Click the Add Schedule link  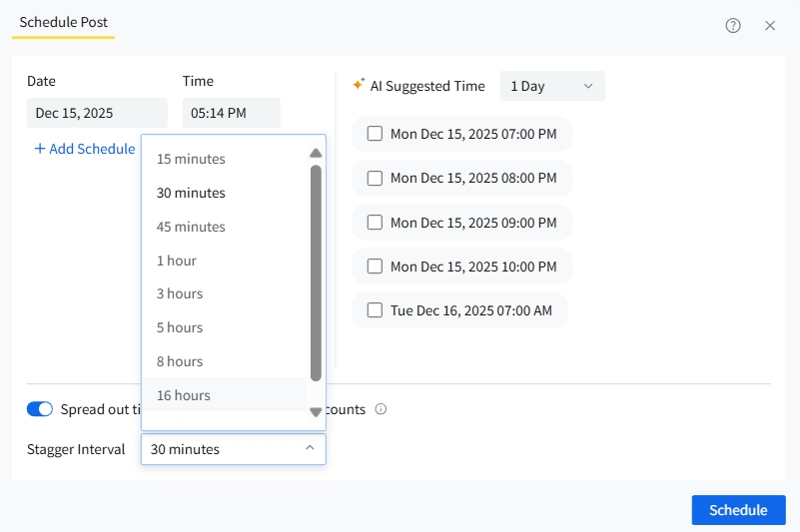pyautogui.click(x=85, y=149)
